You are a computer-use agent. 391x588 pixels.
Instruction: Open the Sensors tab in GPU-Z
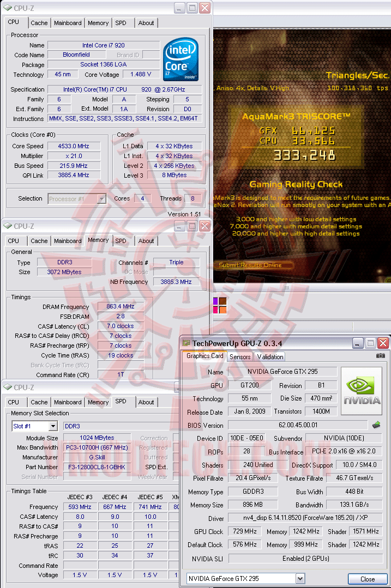(x=240, y=356)
